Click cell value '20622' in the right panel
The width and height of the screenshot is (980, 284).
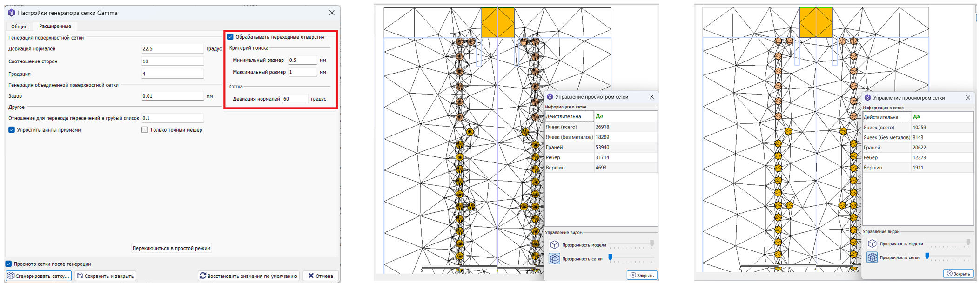[x=942, y=148]
